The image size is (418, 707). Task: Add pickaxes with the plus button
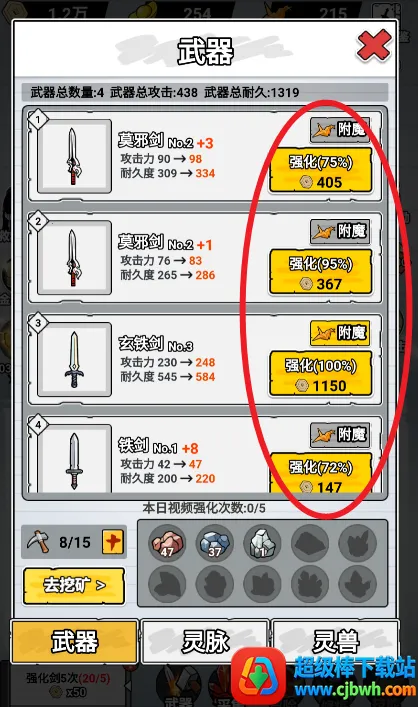(113, 542)
